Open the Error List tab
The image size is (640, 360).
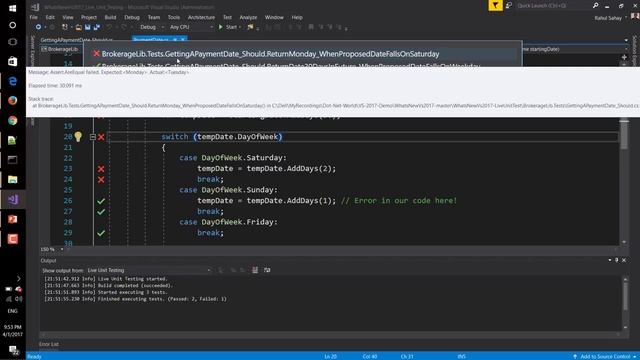[49, 344]
